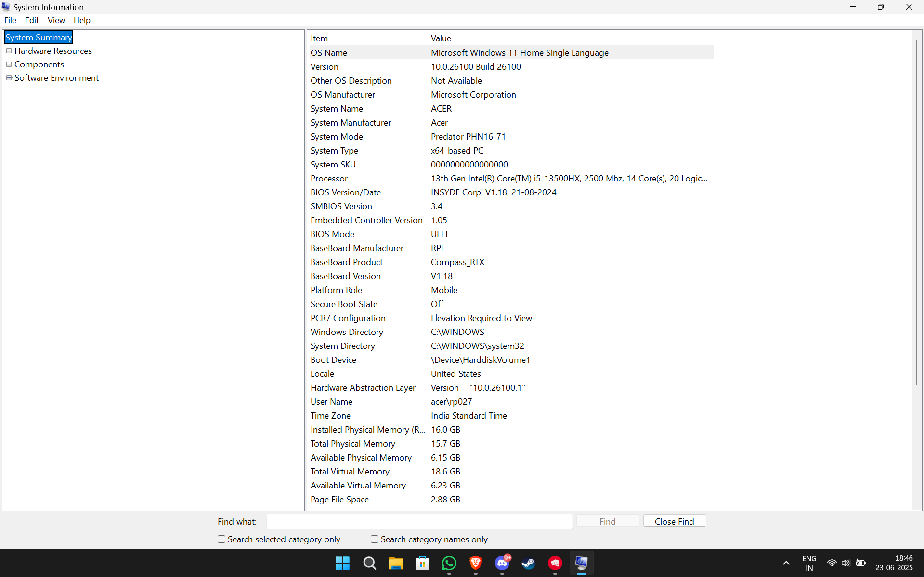Screen dimensions: 924x577
Task: Select the OS Name row
Action: [511, 52]
